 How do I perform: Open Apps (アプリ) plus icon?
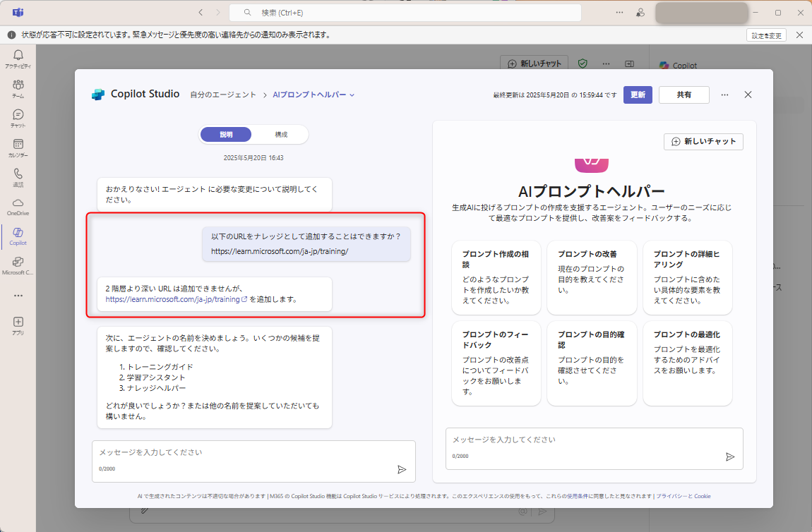[18, 325]
